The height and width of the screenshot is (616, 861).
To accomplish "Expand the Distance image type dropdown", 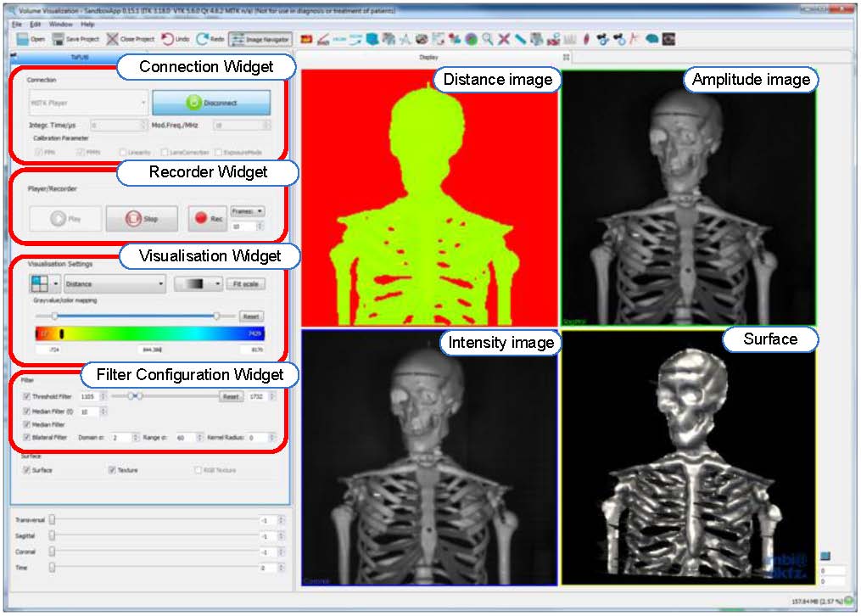I will [x=115, y=284].
